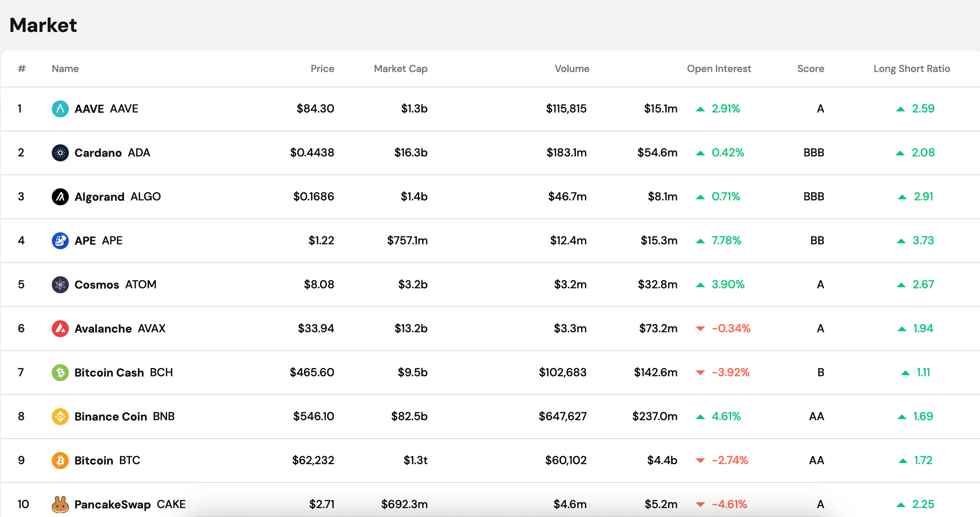The image size is (980, 517).
Task: Select the $1.3t market cap cell
Action: click(x=416, y=461)
